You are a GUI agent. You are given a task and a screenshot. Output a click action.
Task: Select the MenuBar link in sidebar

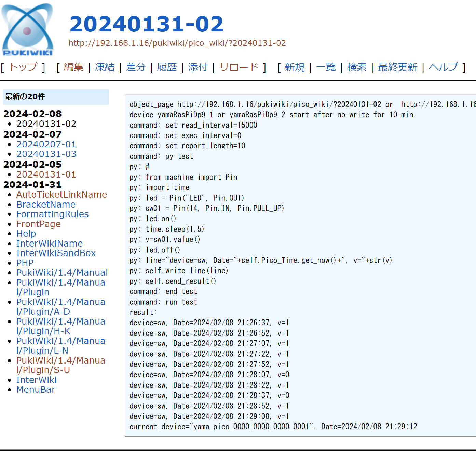click(36, 390)
